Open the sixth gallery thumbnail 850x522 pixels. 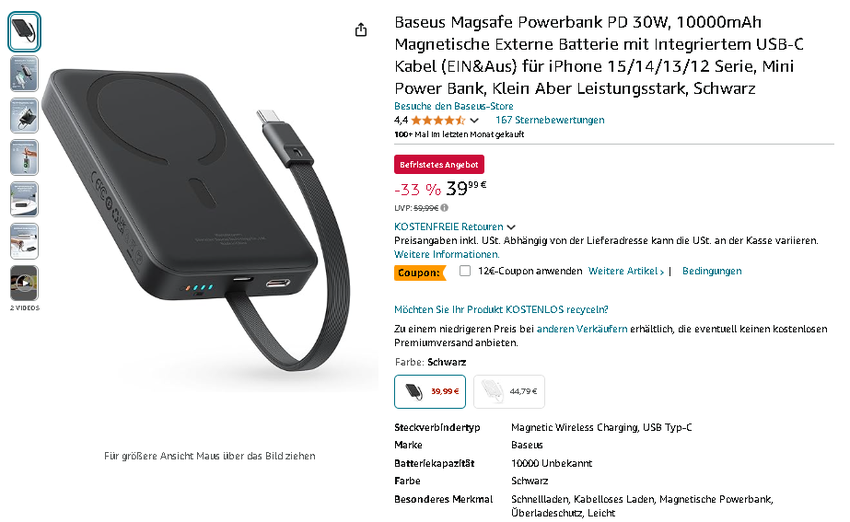[24, 241]
